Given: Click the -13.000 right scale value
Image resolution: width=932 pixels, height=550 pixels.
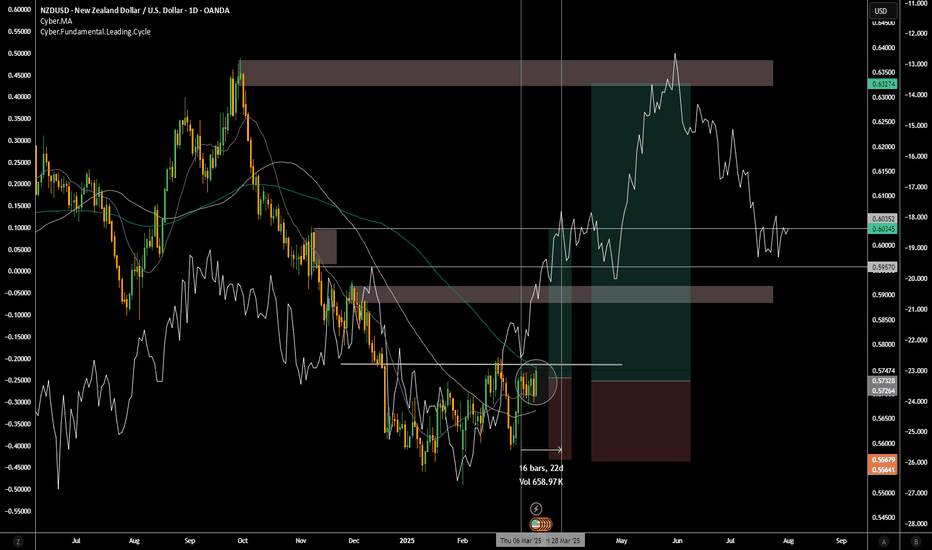Looking at the screenshot, I should [915, 64].
